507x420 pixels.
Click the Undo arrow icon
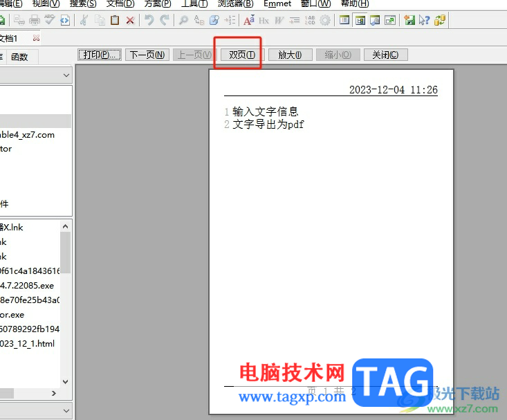(149, 20)
